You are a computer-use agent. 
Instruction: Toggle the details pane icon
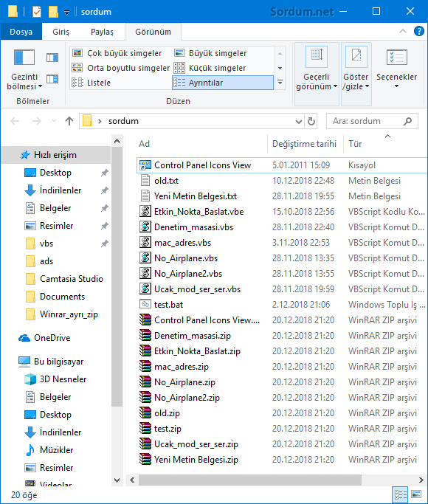click(x=52, y=79)
